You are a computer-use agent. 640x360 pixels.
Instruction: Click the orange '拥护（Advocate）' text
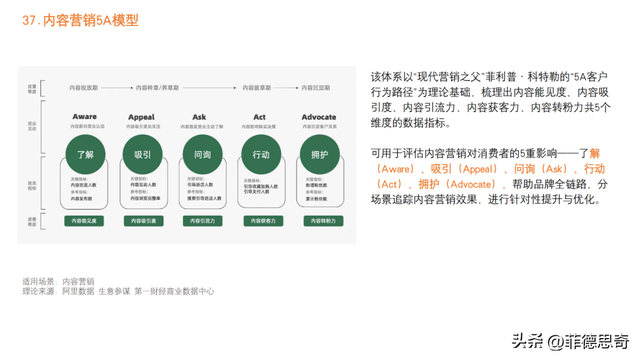coord(459,184)
